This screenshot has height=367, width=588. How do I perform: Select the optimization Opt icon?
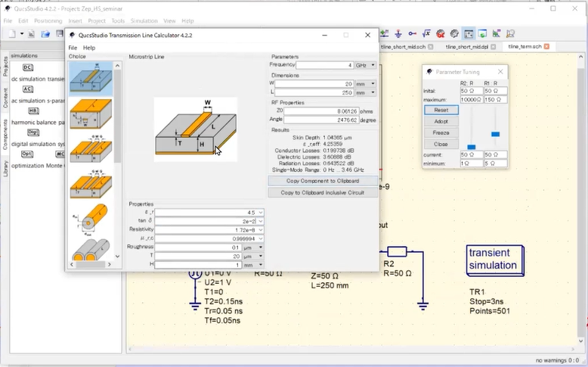coord(28,154)
